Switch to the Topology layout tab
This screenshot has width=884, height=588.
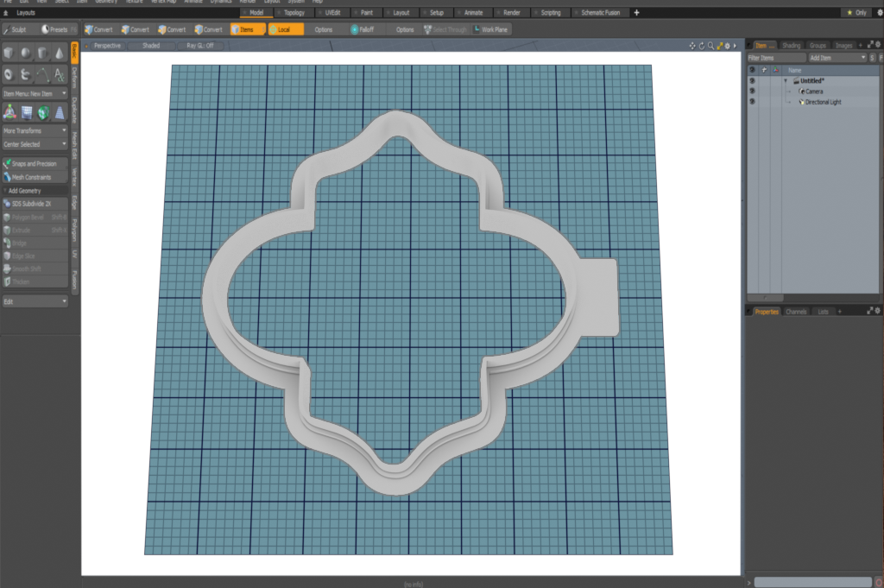[293, 13]
